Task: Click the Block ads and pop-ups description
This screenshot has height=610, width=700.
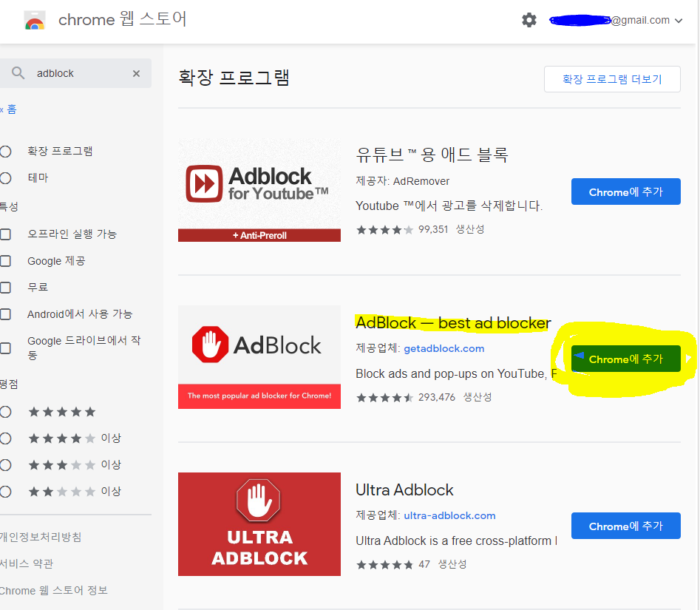Action: pyautogui.click(x=456, y=374)
